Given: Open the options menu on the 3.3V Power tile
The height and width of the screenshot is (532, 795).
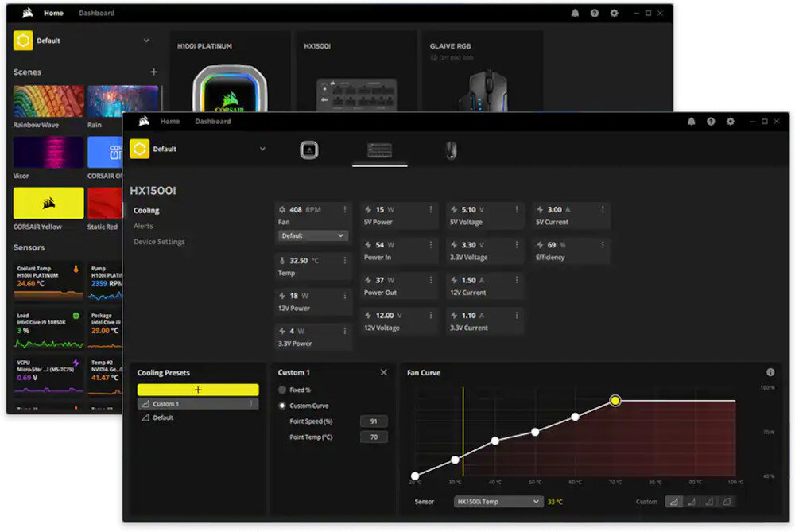Looking at the screenshot, I should 345,331.
